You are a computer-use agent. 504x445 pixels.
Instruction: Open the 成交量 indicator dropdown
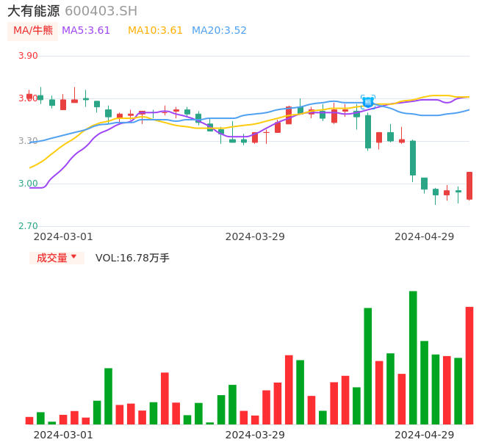57,258
